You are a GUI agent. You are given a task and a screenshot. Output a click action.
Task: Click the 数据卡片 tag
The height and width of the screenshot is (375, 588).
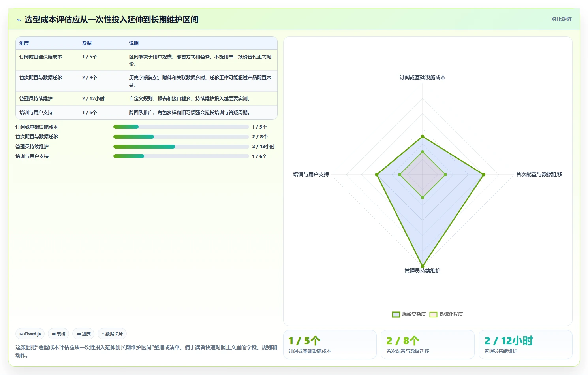pyautogui.click(x=112, y=334)
